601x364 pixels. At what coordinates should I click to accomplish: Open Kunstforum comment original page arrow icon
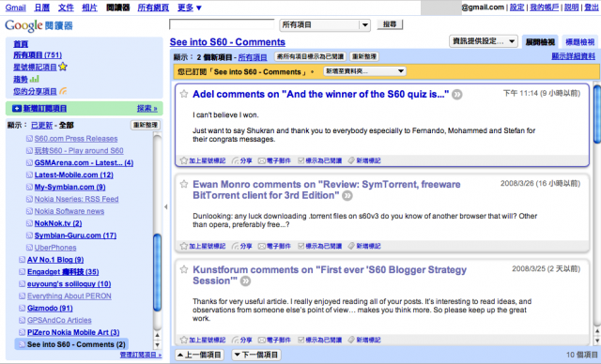245,281
